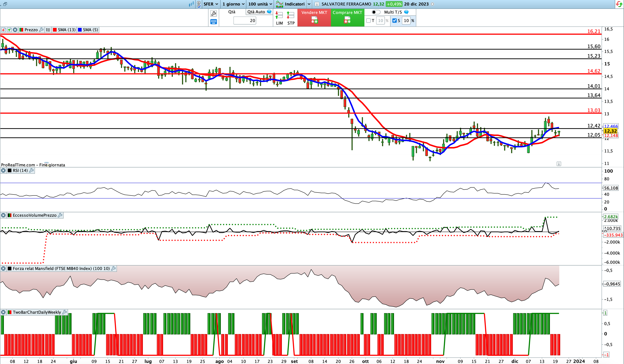Click the red down-arrow move panel icon
Screen dimensions: 624x364
[3, 30]
